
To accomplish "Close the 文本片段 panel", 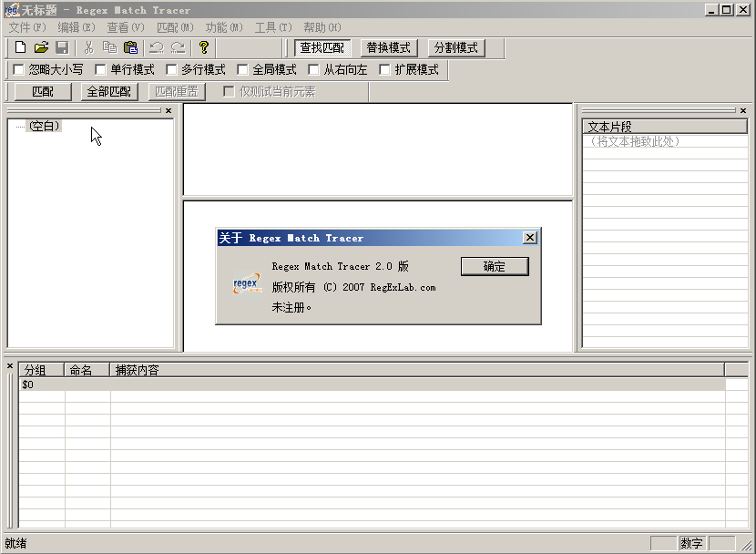I will tap(743, 111).
